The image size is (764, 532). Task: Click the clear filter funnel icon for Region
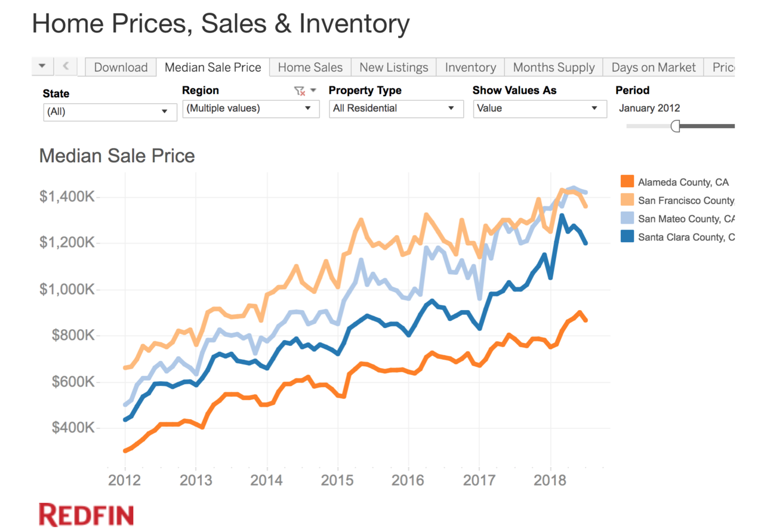pos(298,90)
